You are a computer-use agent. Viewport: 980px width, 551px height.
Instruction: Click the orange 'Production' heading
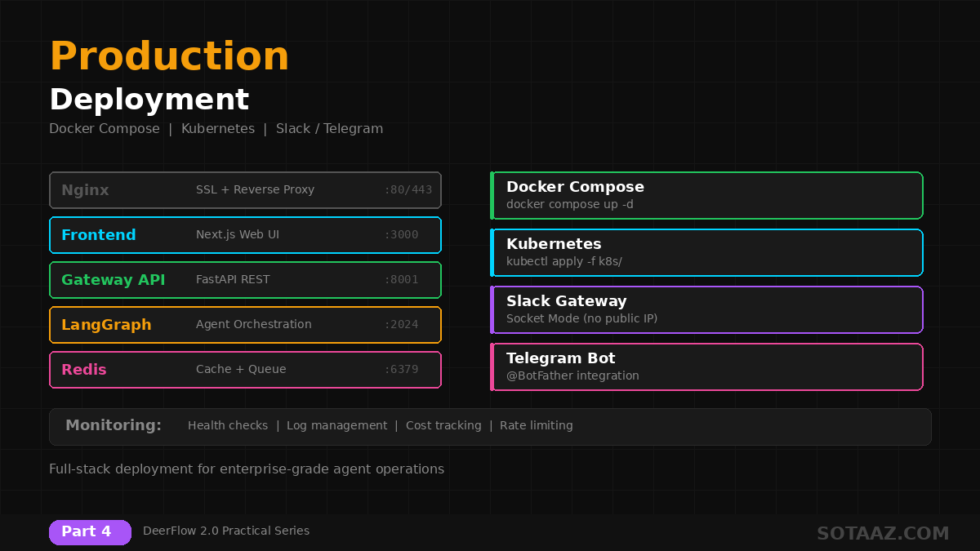click(x=170, y=56)
